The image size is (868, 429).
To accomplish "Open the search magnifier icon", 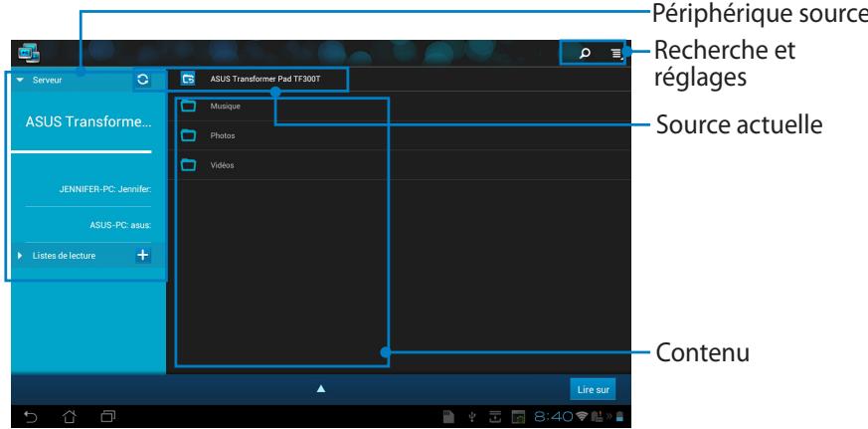I will click(x=584, y=54).
